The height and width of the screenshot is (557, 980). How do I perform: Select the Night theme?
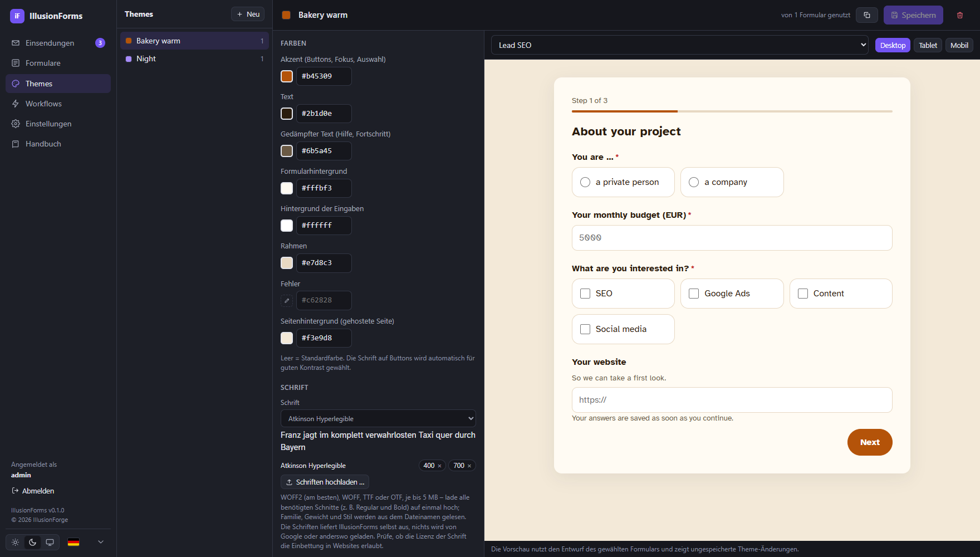coord(194,58)
